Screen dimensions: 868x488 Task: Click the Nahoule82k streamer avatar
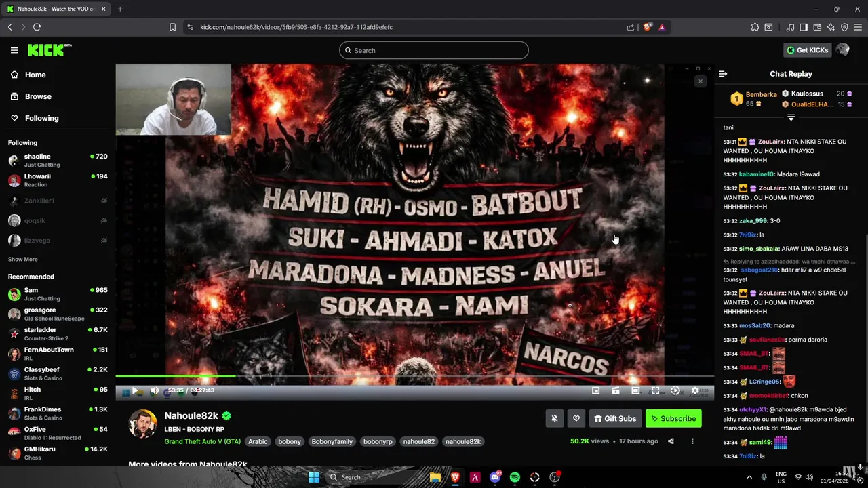pos(142,424)
